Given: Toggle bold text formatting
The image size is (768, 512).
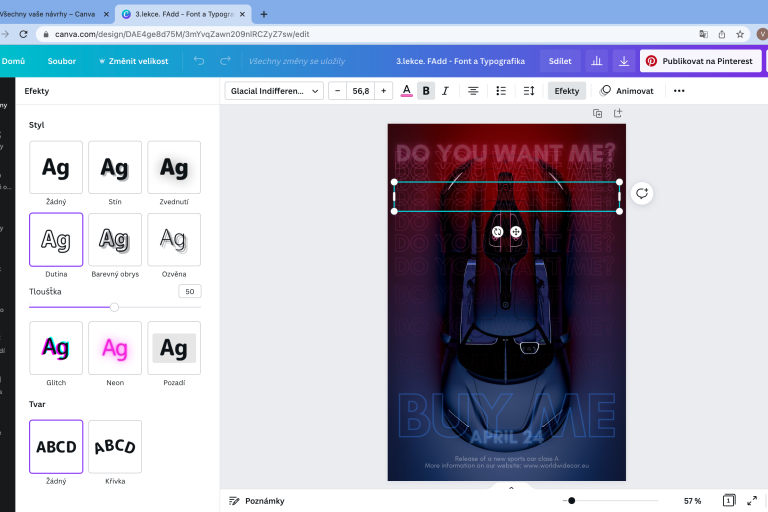Looking at the screenshot, I should coord(426,91).
